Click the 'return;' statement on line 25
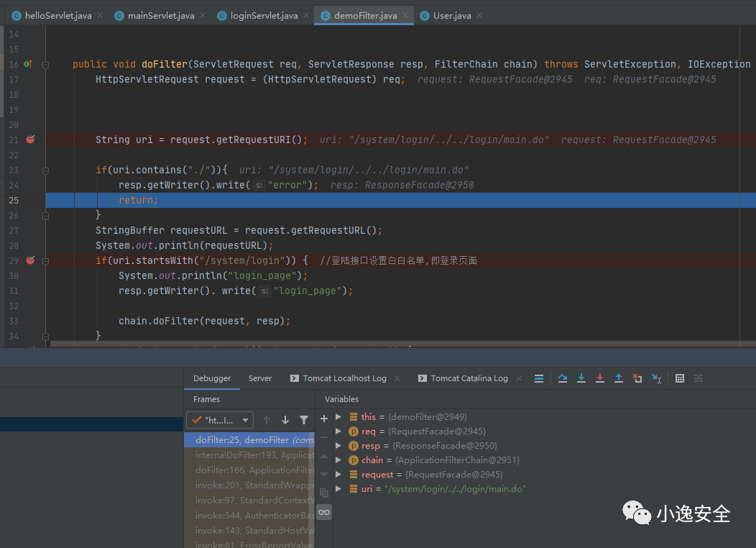Image resolution: width=756 pixels, height=548 pixels. click(139, 200)
